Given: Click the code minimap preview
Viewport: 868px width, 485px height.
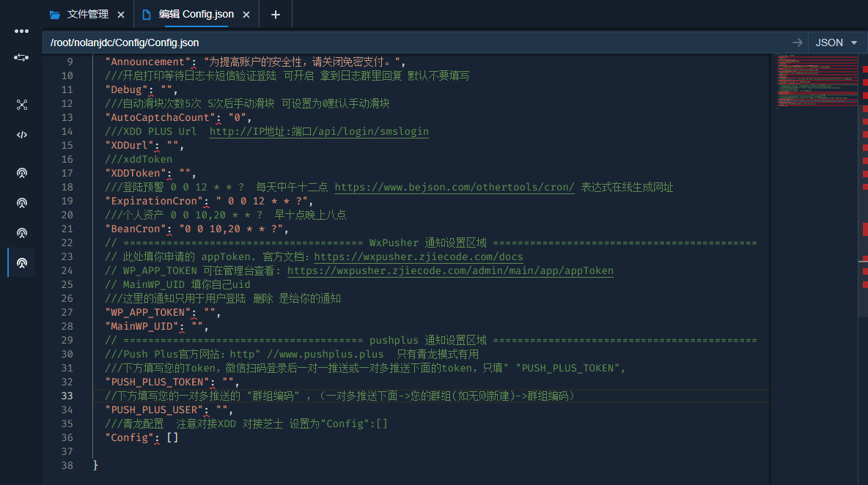Looking at the screenshot, I should click(x=817, y=81).
